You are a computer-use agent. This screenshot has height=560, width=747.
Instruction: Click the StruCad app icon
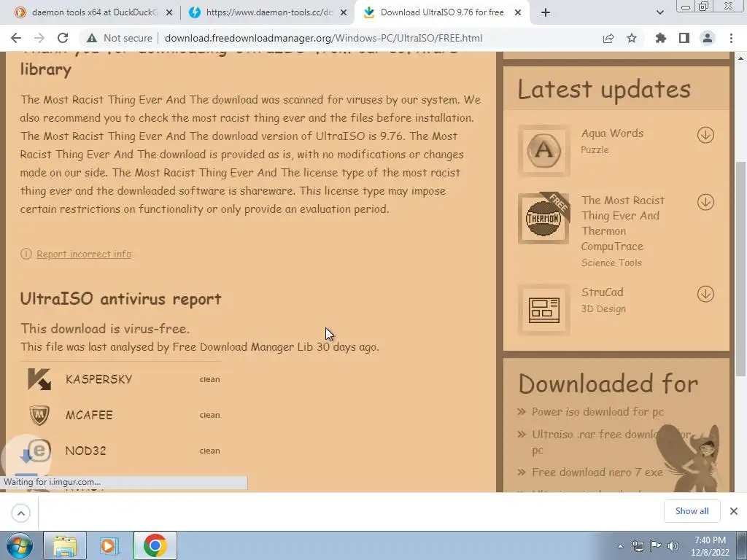(543, 309)
